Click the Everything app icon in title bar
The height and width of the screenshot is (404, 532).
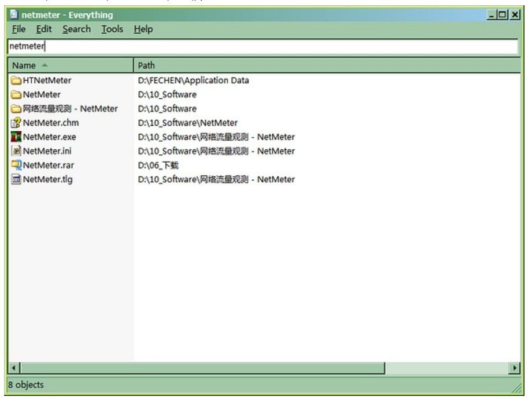pyautogui.click(x=13, y=14)
